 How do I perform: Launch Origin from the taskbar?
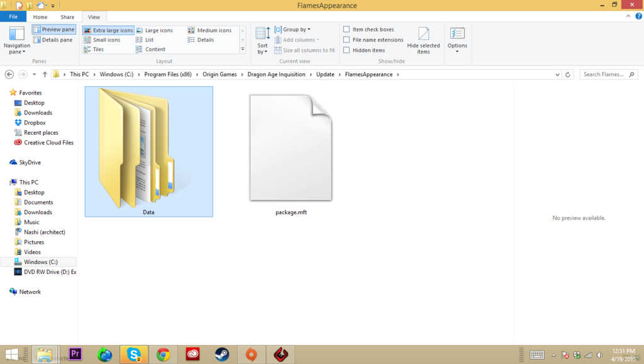click(x=251, y=354)
